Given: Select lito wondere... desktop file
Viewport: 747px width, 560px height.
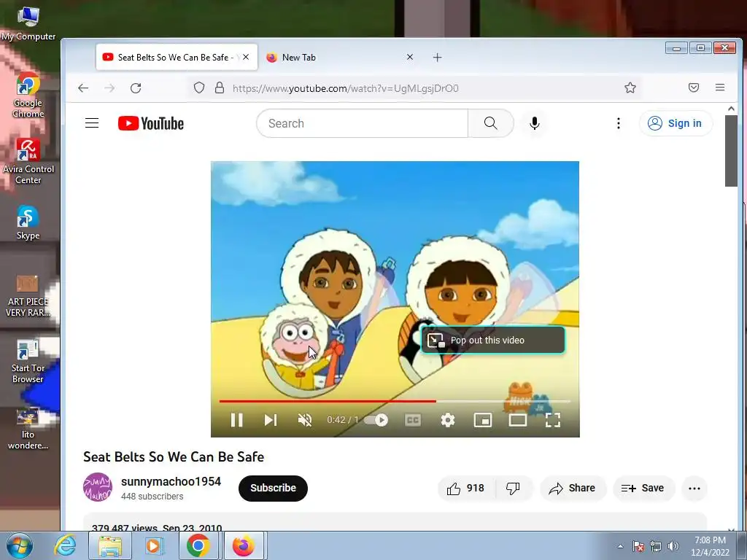Looking at the screenshot, I should [x=28, y=429].
